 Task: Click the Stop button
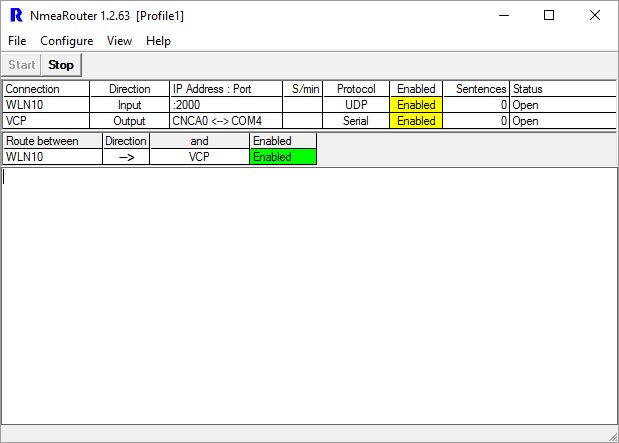tap(61, 65)
